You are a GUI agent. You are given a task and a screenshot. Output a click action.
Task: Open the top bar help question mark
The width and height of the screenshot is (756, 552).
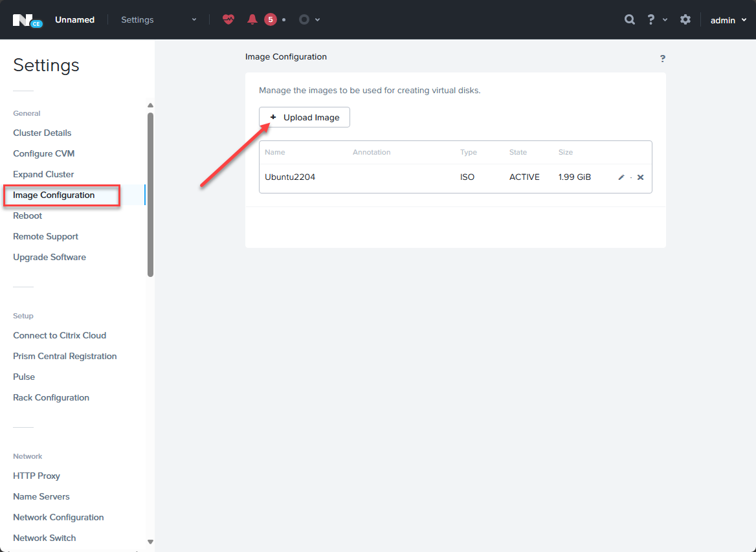651,20
